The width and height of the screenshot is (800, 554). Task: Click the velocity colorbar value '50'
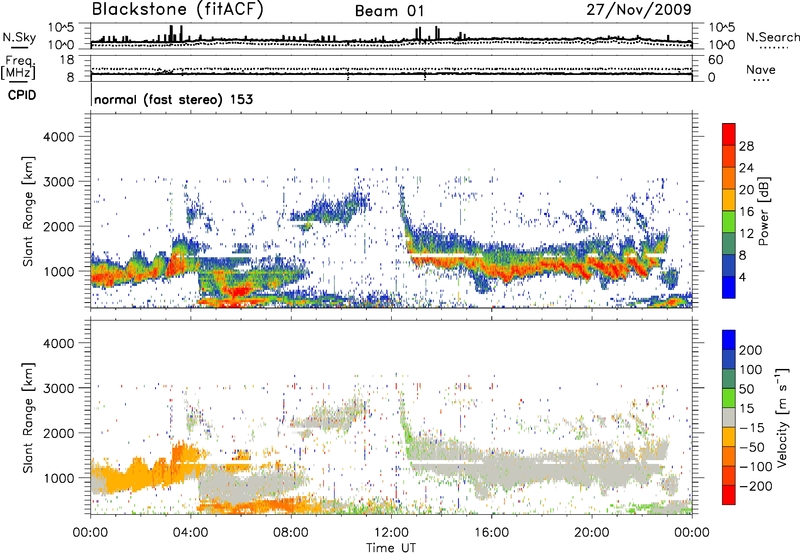(x=746, y=389)
